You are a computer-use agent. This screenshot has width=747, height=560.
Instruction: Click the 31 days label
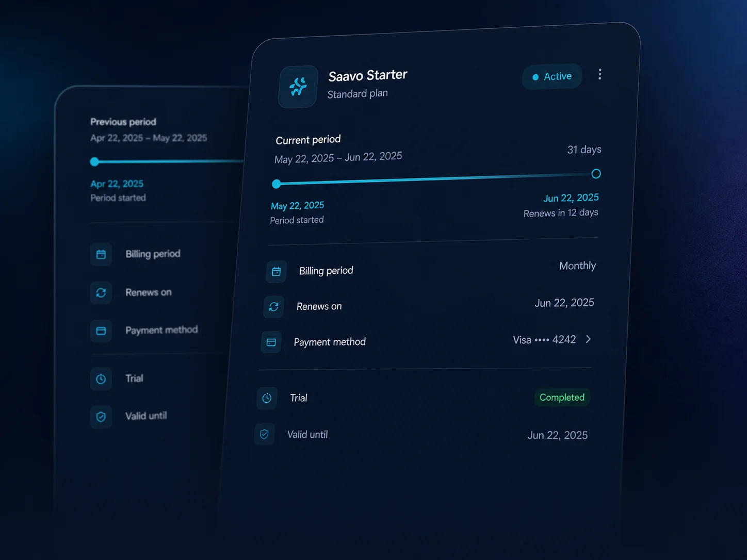point(584,150)
